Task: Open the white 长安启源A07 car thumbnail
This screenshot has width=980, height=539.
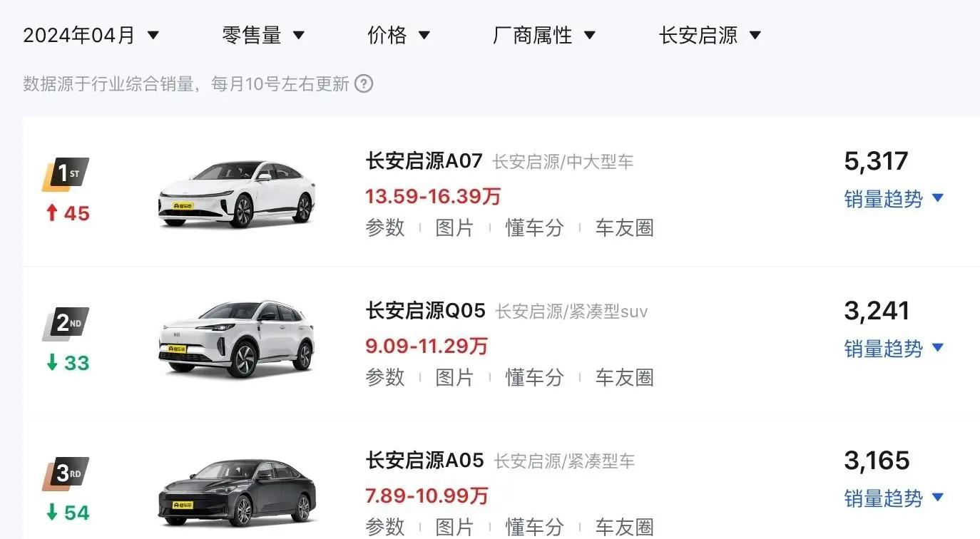Action: click(237, 194)
